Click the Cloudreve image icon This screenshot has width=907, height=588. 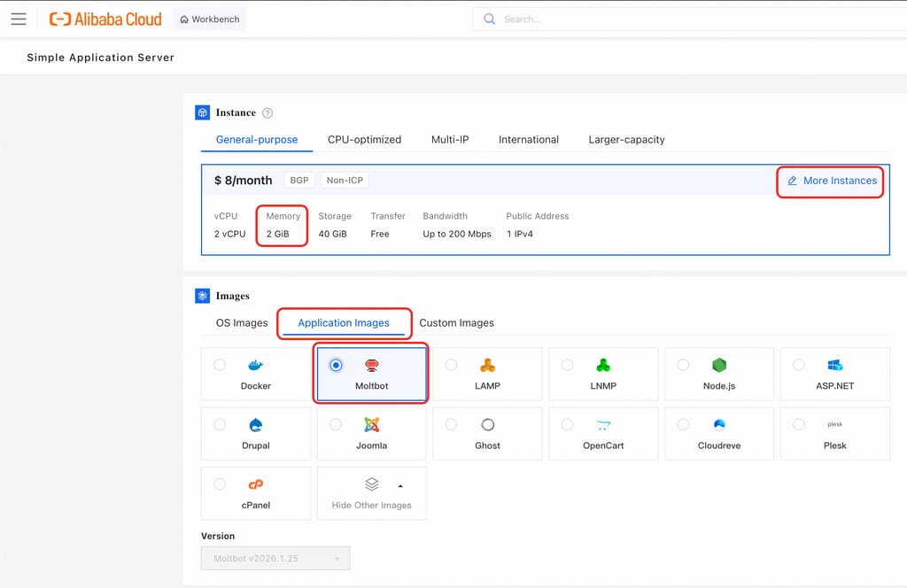[719, 425]
